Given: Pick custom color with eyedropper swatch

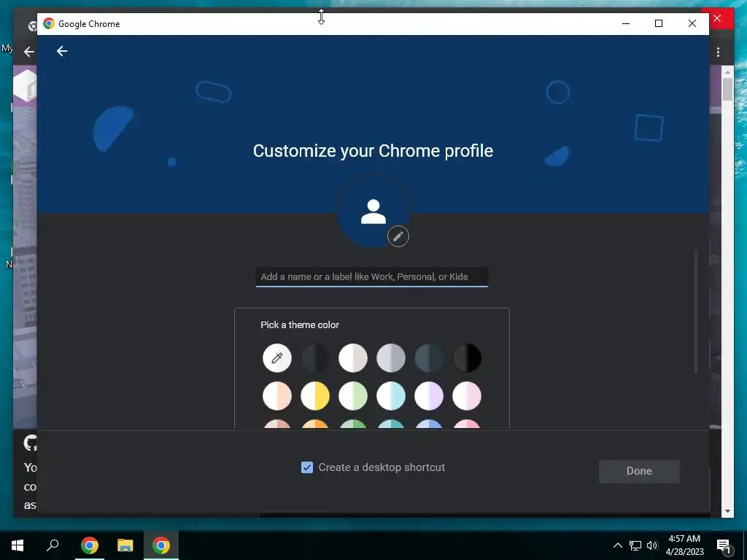Looking at the screenshot, I should (x=276, y=357).
